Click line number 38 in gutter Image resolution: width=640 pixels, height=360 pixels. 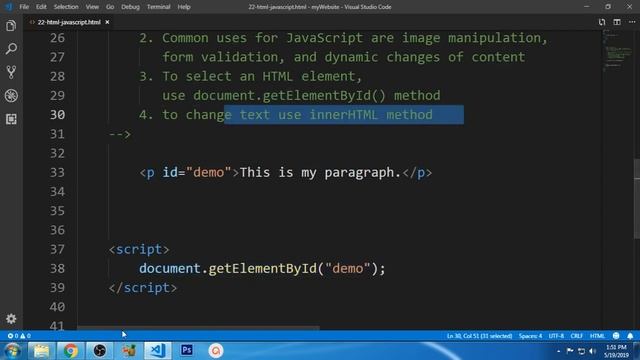click(57, 268)
